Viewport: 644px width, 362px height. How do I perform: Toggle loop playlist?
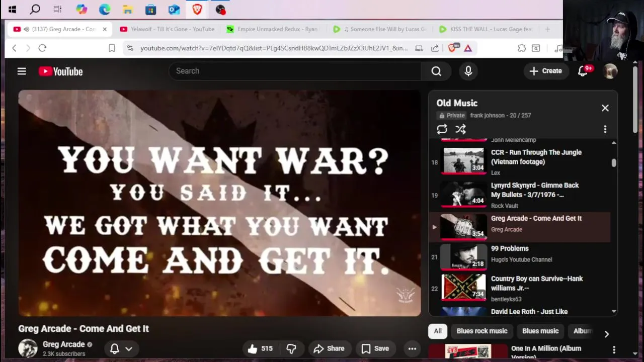tap(442, 129)
